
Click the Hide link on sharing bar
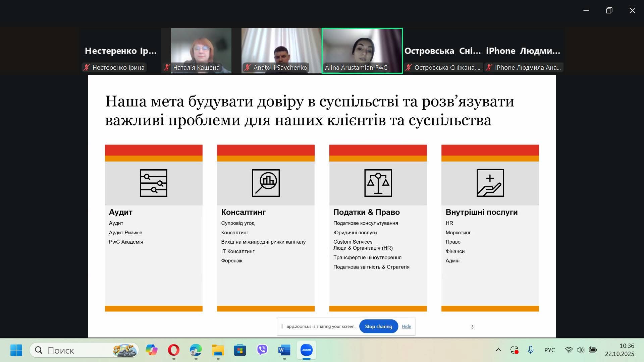406,326
